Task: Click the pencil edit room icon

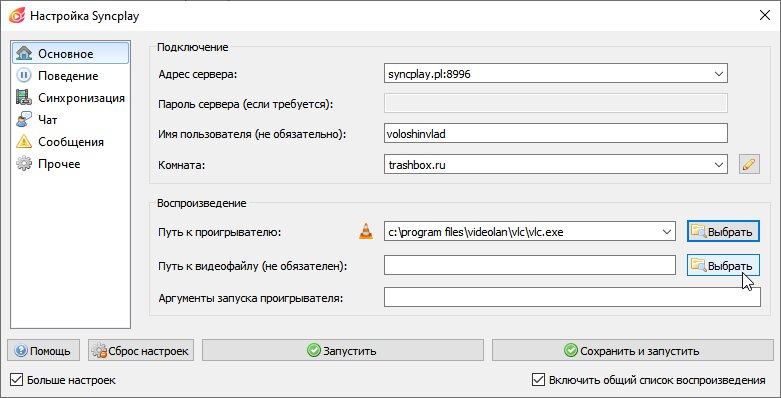Action: (749, 164)
